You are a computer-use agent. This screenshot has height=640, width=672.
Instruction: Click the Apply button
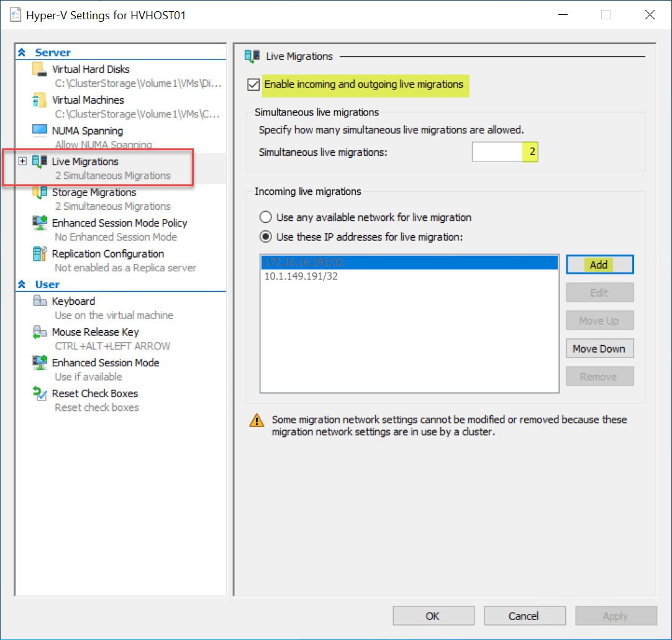click(x=616, y=616)
